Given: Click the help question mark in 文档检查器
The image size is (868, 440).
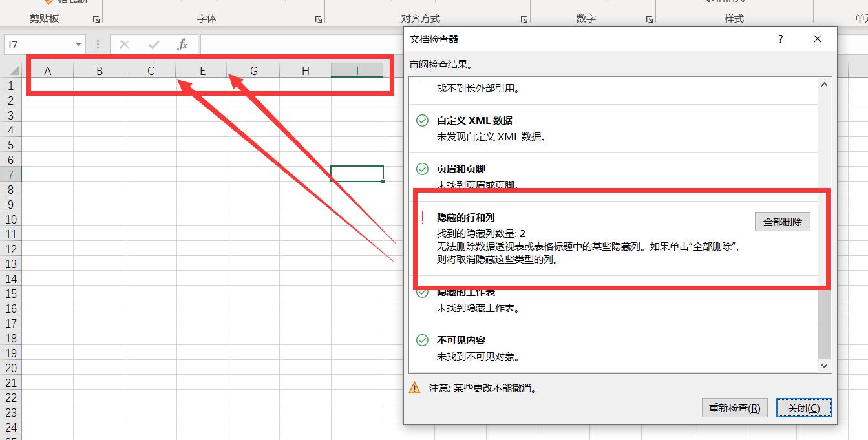Looking at the screenshot, I should click(x=780, y=39).
